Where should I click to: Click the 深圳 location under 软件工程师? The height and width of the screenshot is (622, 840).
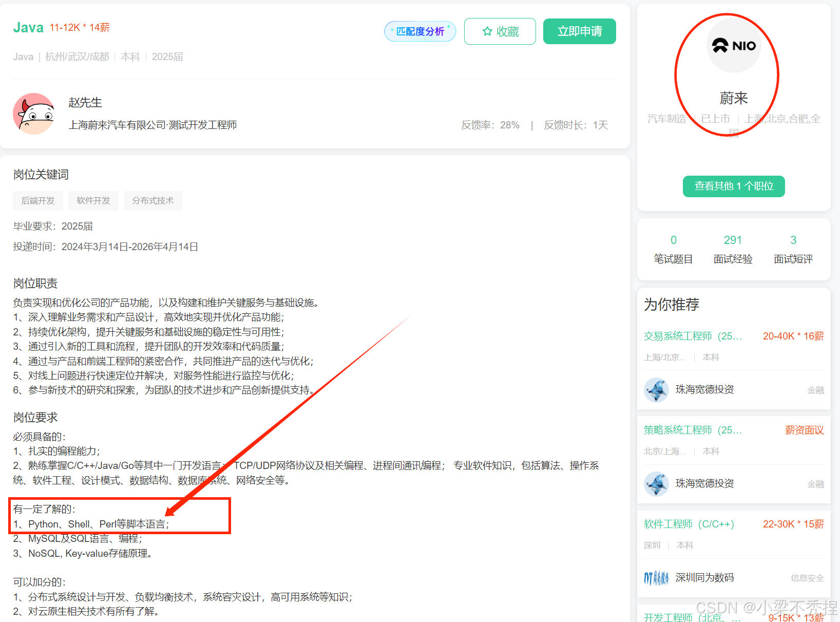click(652, 545)
